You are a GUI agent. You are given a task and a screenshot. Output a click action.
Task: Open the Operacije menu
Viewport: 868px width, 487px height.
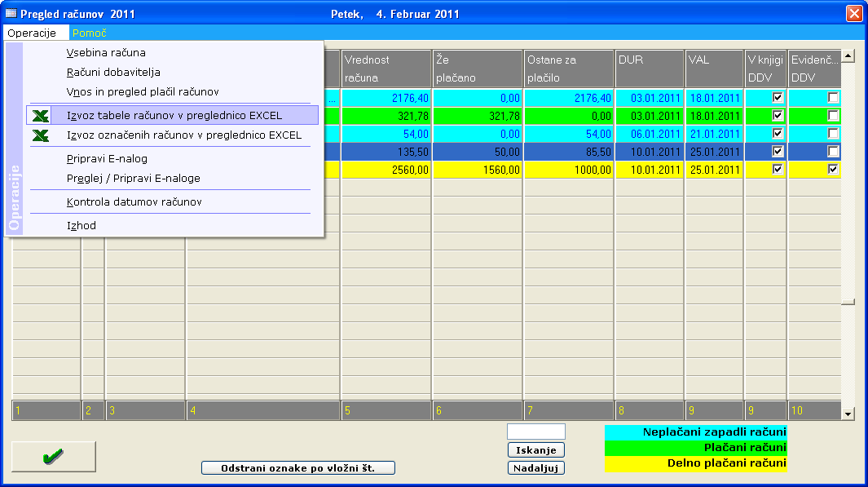coord(32,33)
